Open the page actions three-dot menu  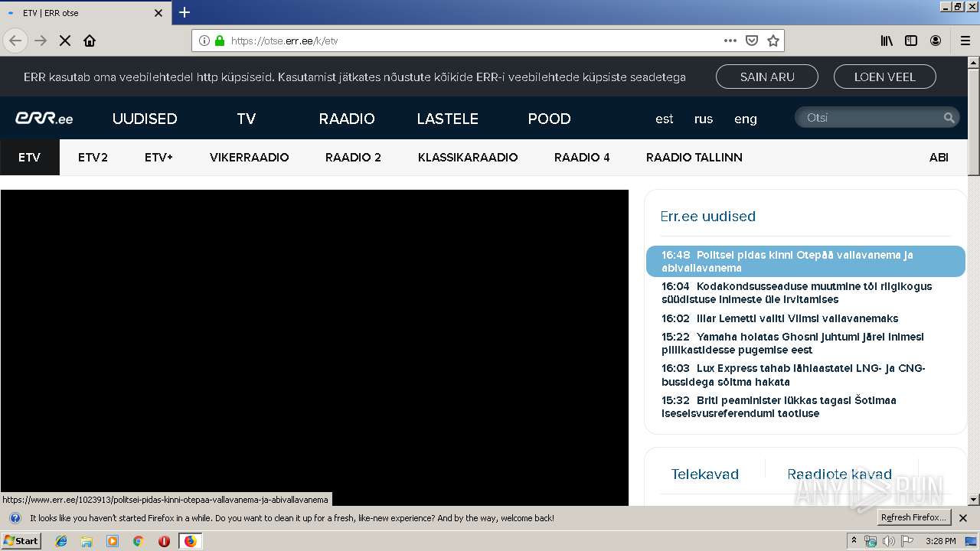(730, 41)
